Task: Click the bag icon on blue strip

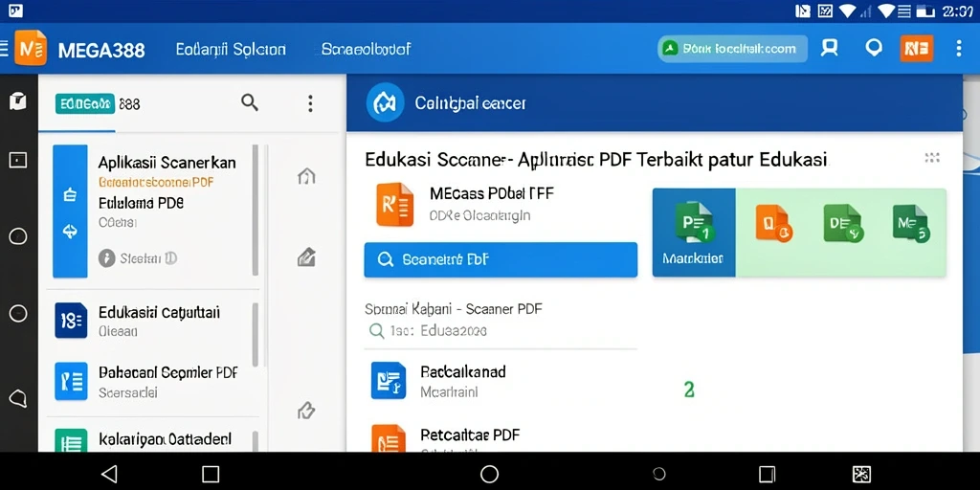Action: click(x=70, y=195)
